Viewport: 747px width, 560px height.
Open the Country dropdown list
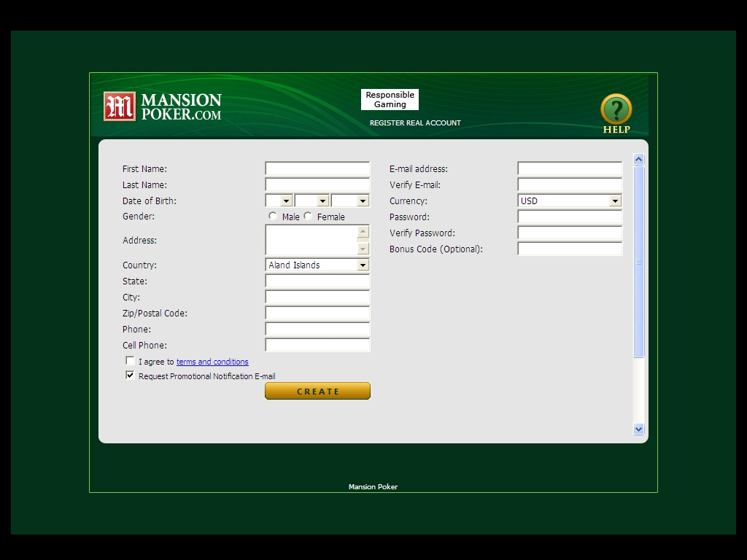click(x=363, y=265)
